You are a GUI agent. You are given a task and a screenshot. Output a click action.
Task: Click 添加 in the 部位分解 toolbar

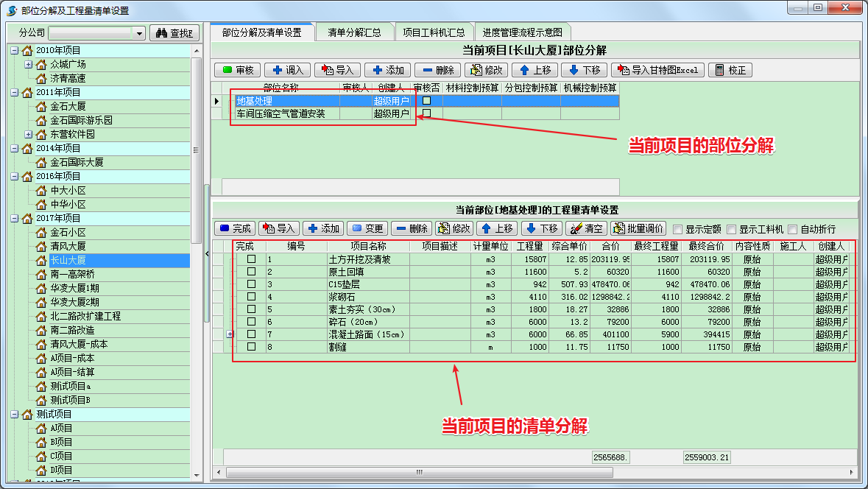388,71
